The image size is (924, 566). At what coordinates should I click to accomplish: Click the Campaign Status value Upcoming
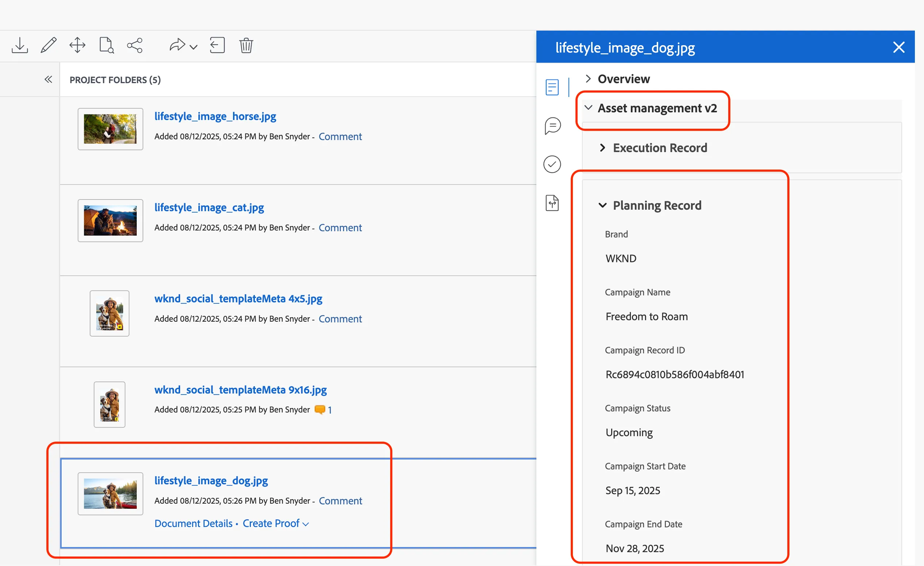pos(629,433)
